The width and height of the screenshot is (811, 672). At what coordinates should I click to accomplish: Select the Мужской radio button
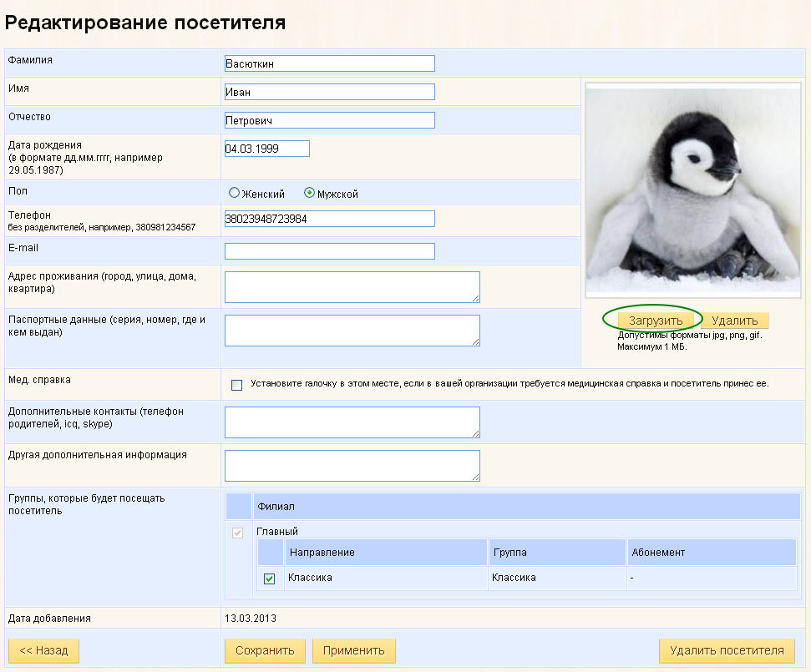pyautogui.click(x=309, y=194)
